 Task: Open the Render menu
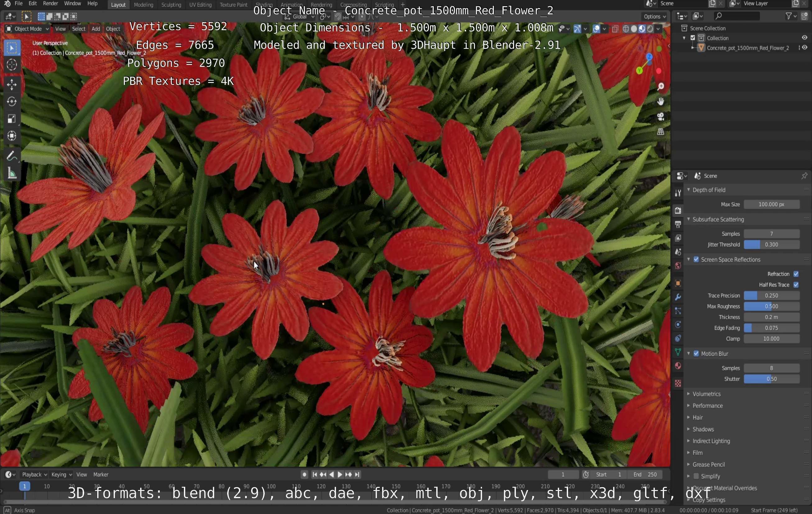tap(51, 3)
